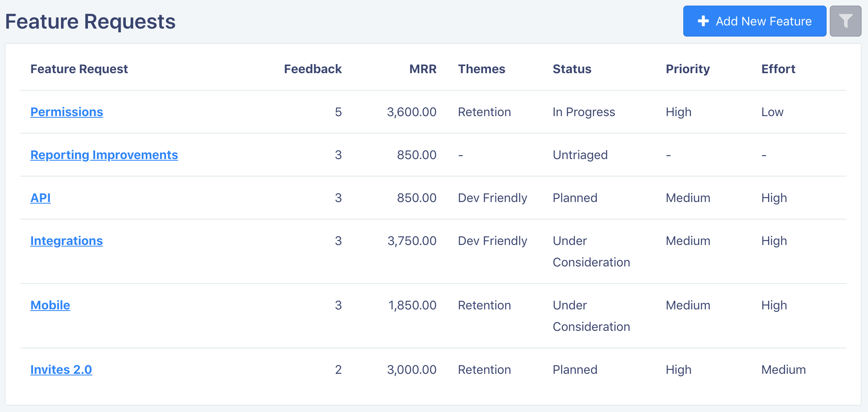Click feedback count 5 in Permissions row
The height and width of the screenshot is (412, 868).
click(x=338, y=112)
